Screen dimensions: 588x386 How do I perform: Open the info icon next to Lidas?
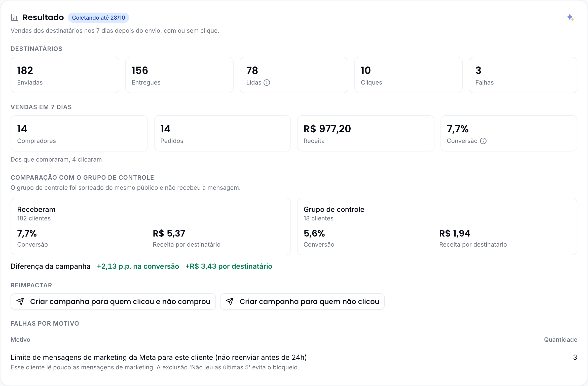[267, 83]
